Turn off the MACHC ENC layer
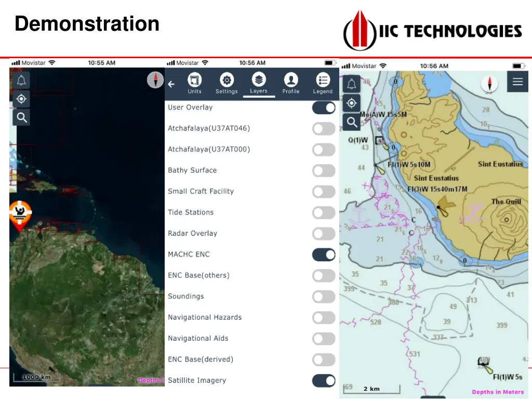The width and height of the screenshot is (532, 399). click(324, 255)
